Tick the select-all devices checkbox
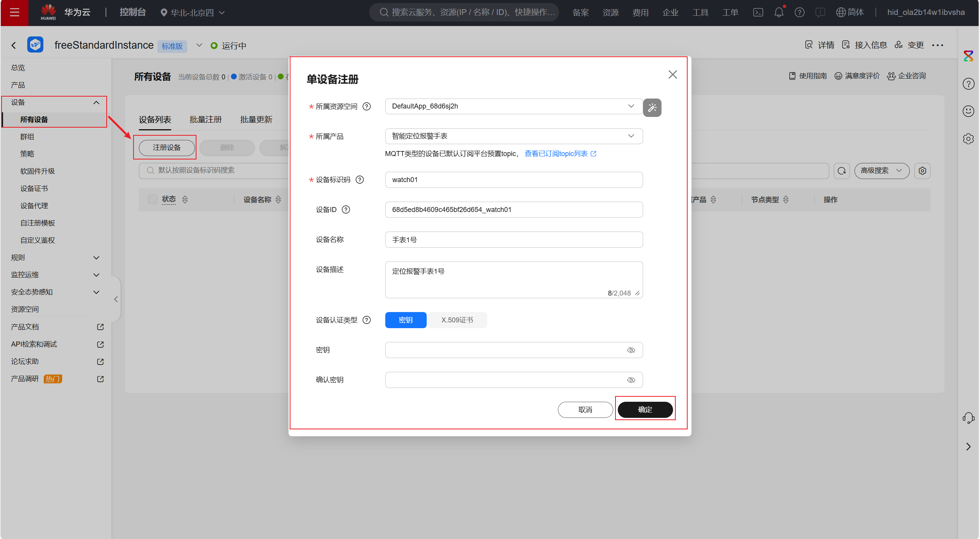The height and width of the screenshot is (539, 980). click(x=152, y=199)
